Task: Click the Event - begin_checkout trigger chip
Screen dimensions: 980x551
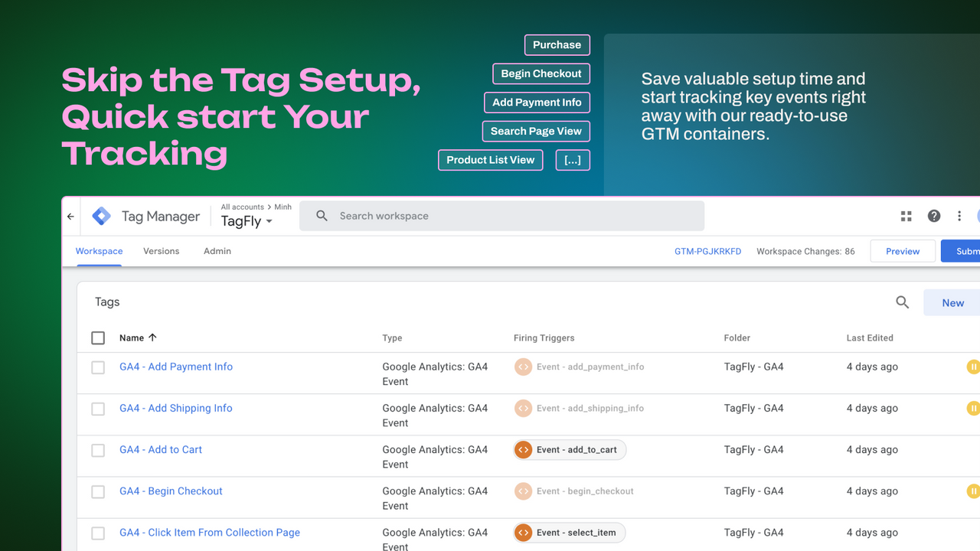Action: 574,491
